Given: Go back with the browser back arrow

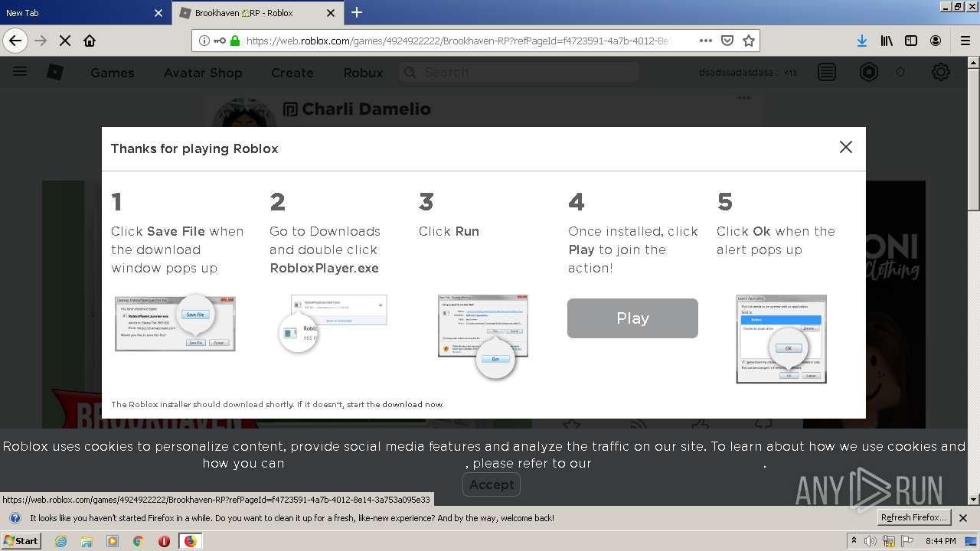Looking at the screenshot, I should (x=15, y=41).
